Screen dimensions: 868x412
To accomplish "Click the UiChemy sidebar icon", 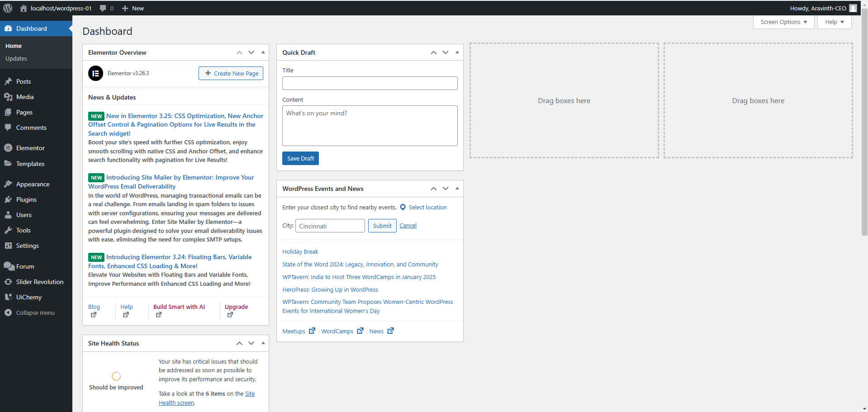I will click(8, 297).
